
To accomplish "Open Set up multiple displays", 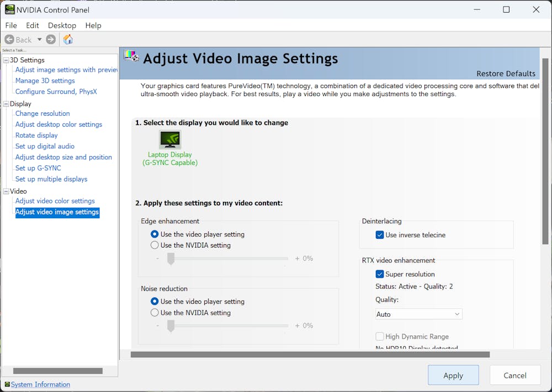I will (51, 179).
